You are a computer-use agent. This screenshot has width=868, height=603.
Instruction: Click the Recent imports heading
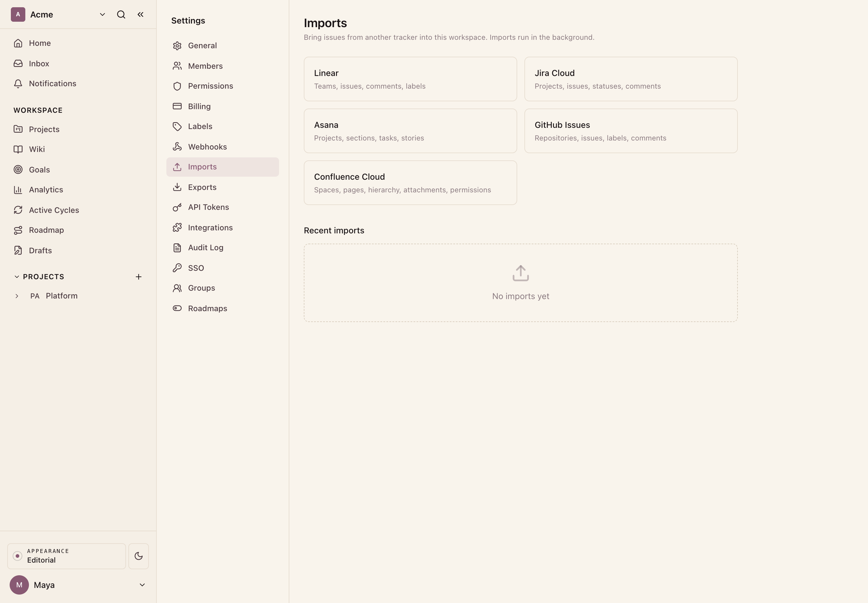point(334,230)
